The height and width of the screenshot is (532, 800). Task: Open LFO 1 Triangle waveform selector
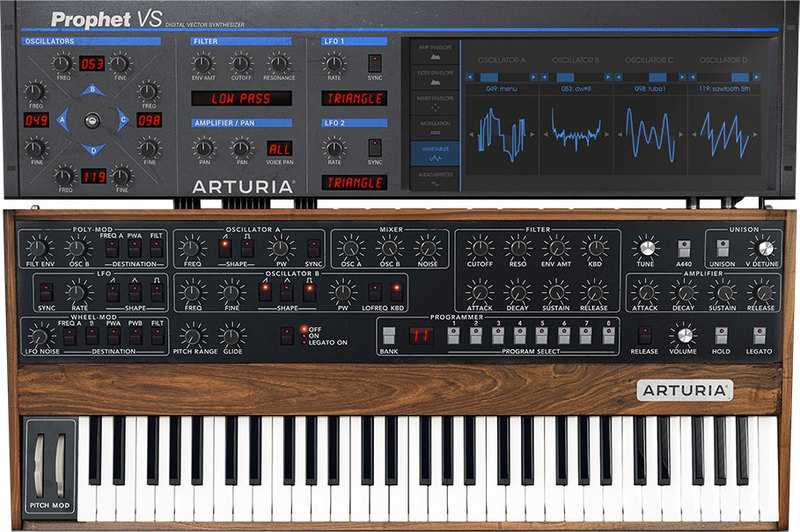354,98
